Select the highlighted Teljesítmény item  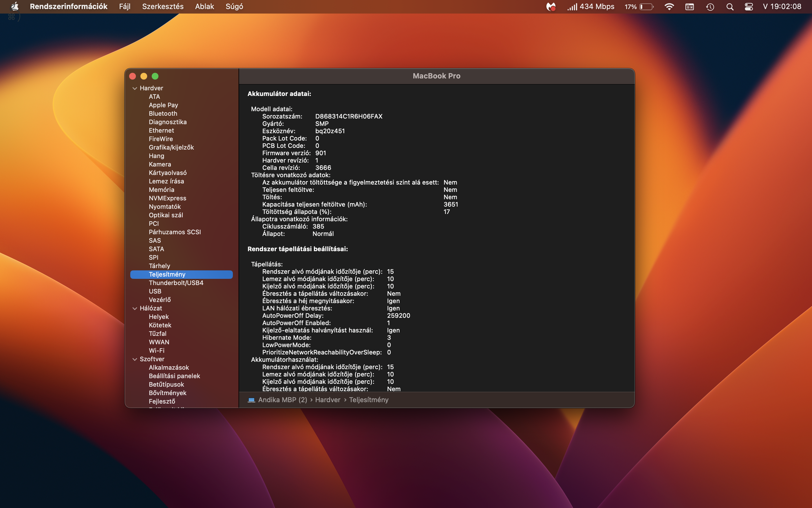(x=181, y=275)
